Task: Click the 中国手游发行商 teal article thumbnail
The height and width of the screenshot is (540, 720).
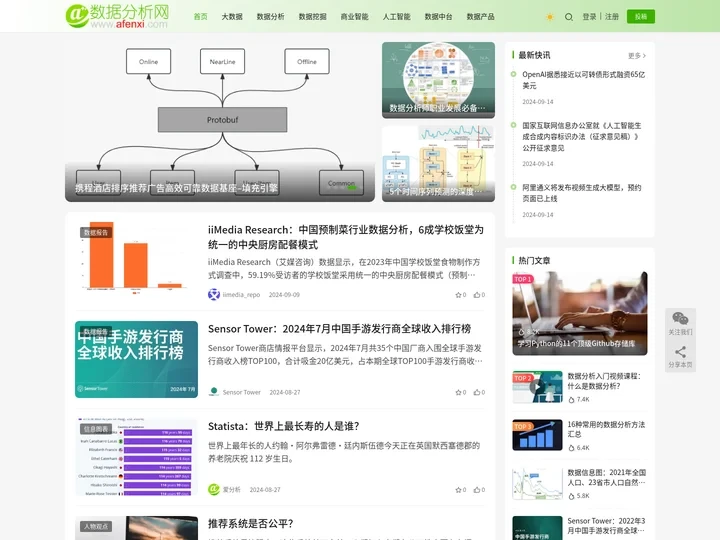Action: pyautogui.click(x=136, y=359)
